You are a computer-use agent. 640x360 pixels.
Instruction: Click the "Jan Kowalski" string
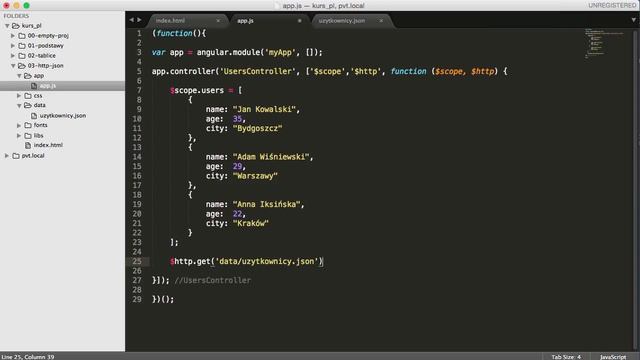264,109
